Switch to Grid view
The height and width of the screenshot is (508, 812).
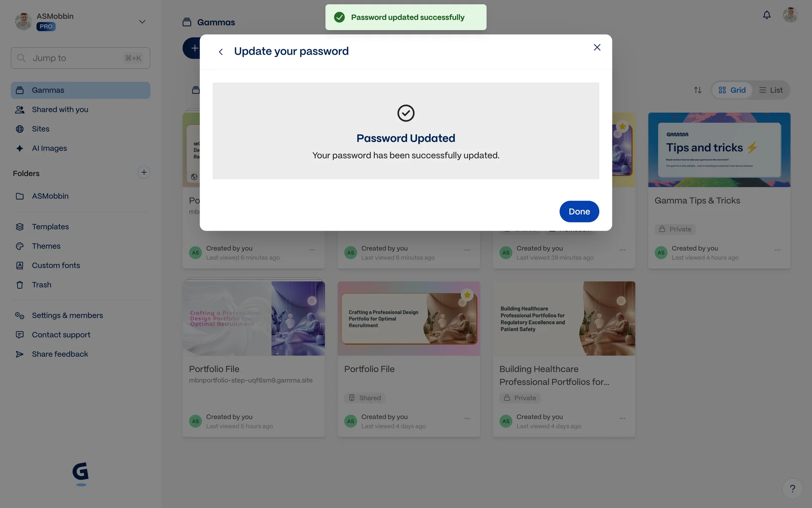tap(732, 90)
